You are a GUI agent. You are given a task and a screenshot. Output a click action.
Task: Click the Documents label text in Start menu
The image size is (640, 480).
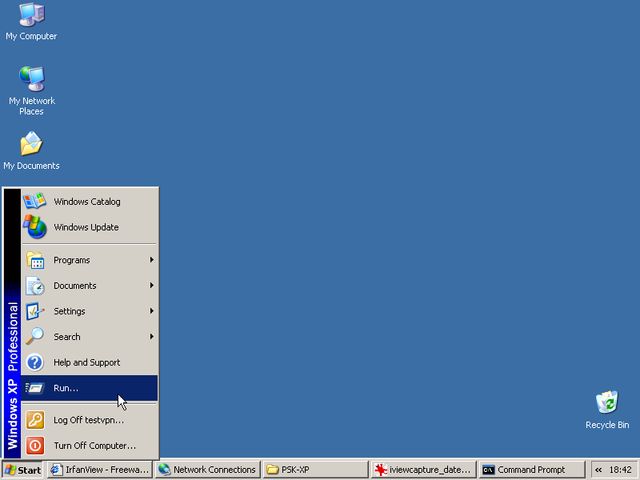pos(75,286)
